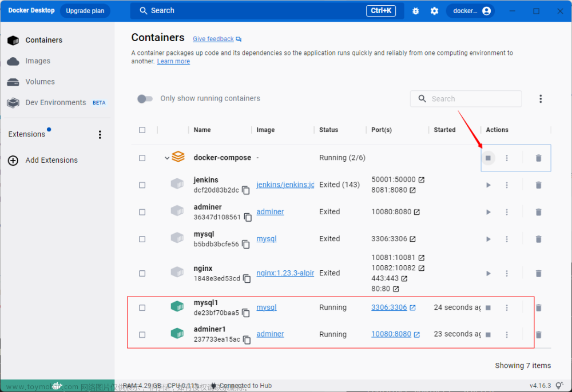572x392 pixels.
Task: Follow the Learn more link
Action: click(x=173, y=61)
